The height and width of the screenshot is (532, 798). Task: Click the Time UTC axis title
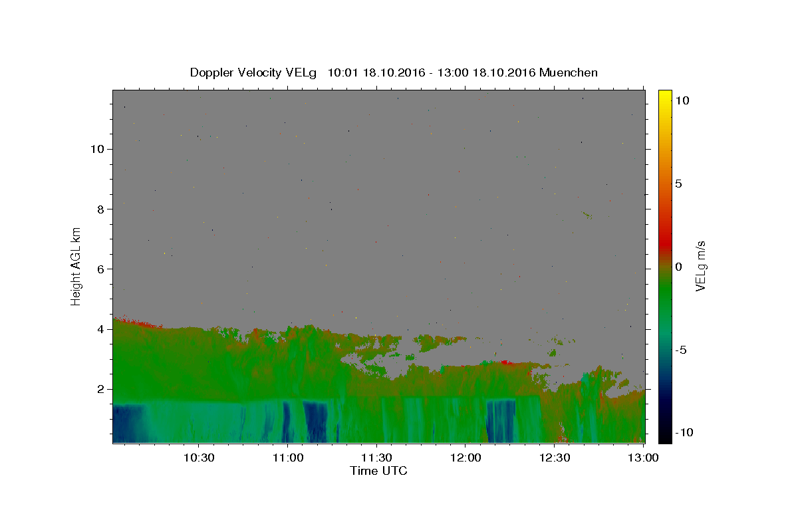coord(378,471)
